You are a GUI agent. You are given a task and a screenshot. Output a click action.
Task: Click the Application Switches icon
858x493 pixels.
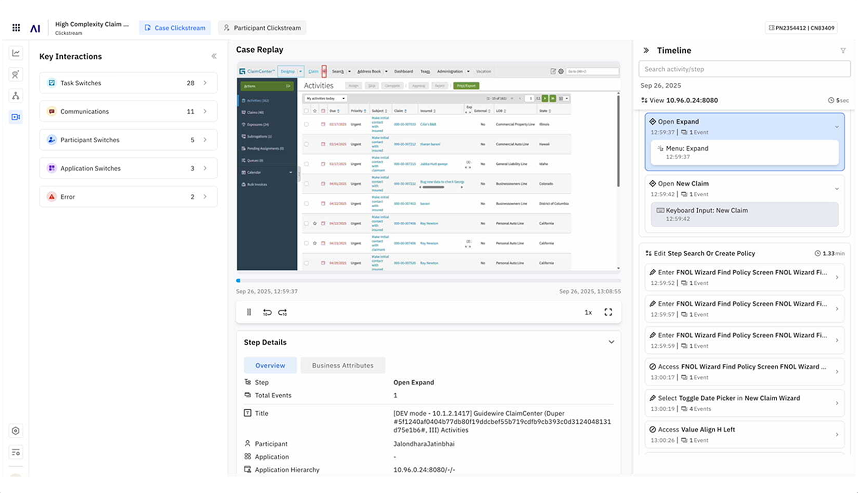(51, 168)
